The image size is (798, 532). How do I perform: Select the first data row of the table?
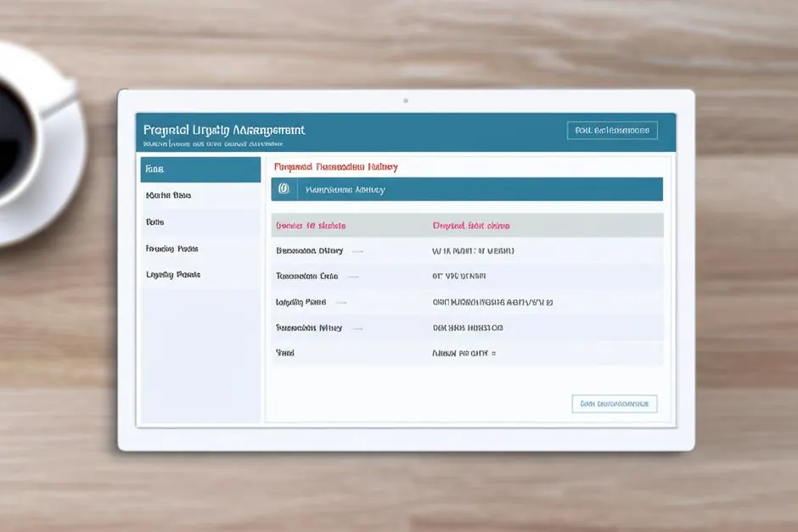[467, 251]
